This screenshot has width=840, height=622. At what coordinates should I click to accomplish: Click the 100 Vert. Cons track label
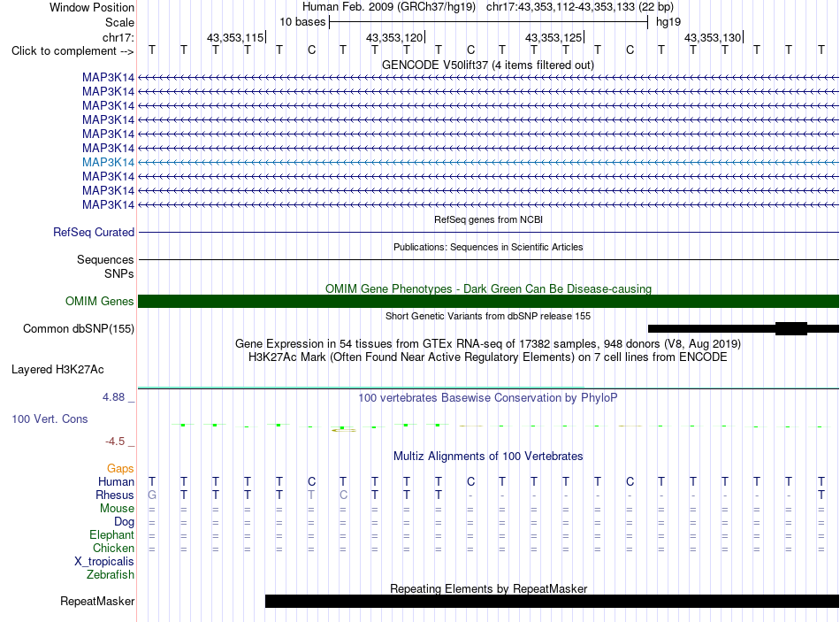point(50,419)
